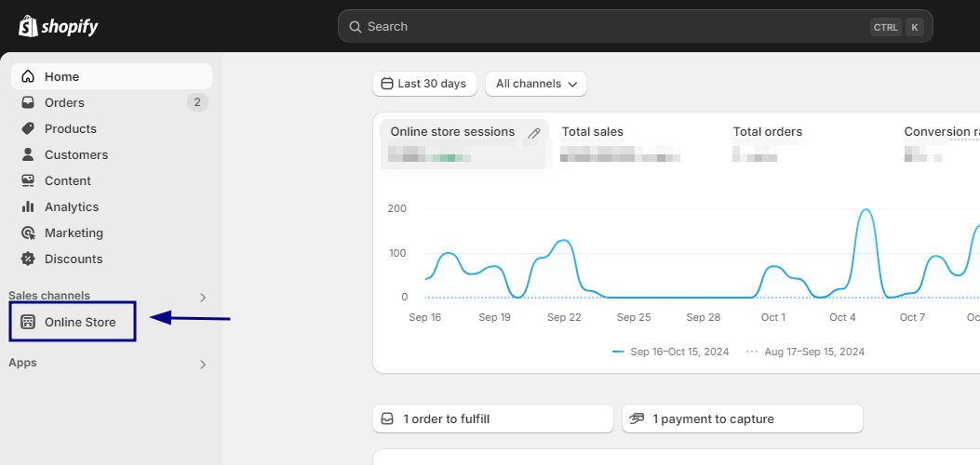Select the Conversion rate metric tab
This screenshot has height=465, width=980.
point(941,144)
